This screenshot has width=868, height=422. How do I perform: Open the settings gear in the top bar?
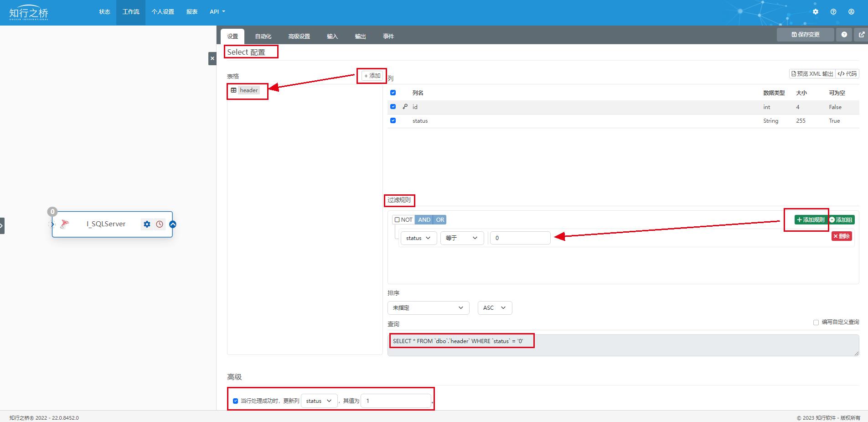tap(816, 12)
